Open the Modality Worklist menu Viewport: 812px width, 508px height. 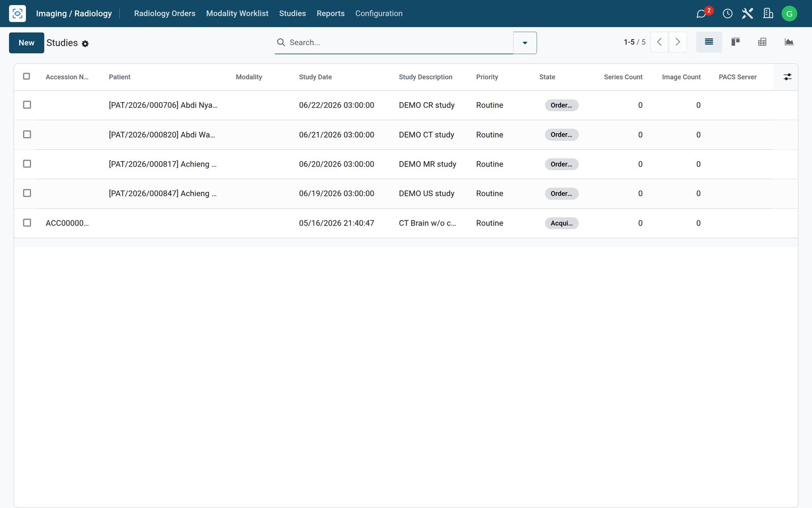(237, 14)
